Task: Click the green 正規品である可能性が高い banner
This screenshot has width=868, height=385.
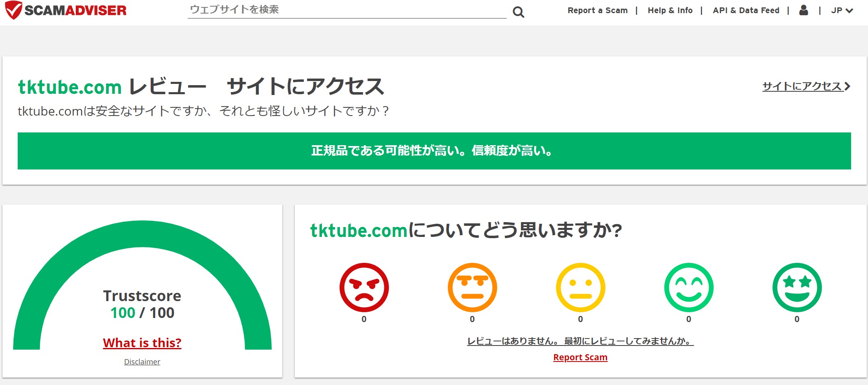Action: 434,151
